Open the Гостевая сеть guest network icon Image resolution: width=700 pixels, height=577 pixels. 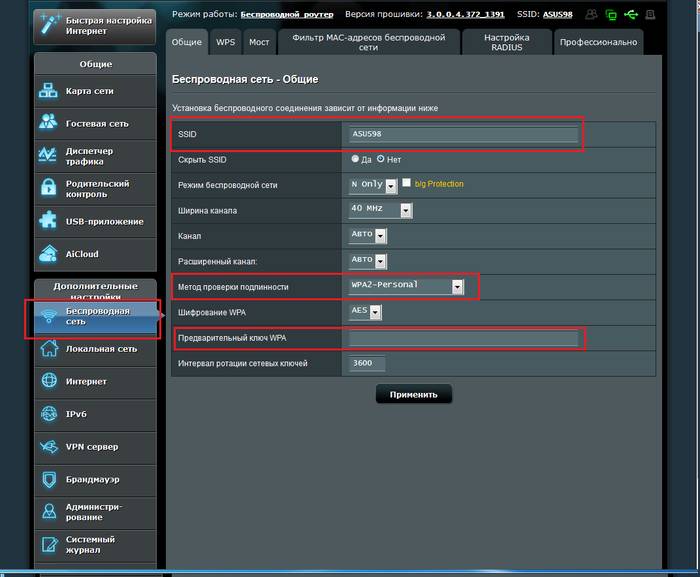[x=50, y=123]
